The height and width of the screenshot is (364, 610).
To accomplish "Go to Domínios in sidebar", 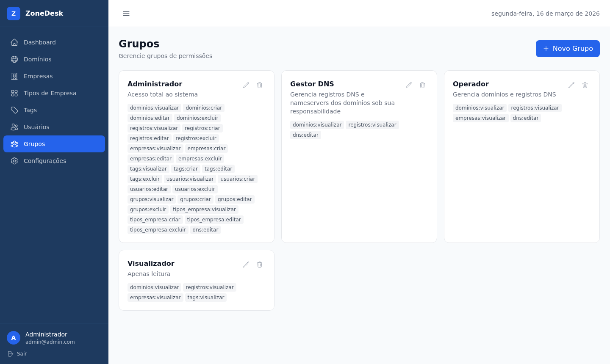I will 37,59.
